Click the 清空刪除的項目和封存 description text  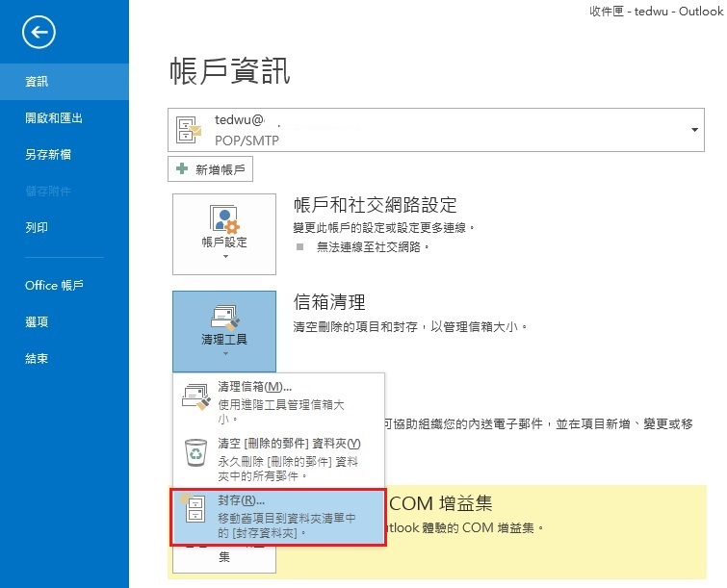(410, 327)
